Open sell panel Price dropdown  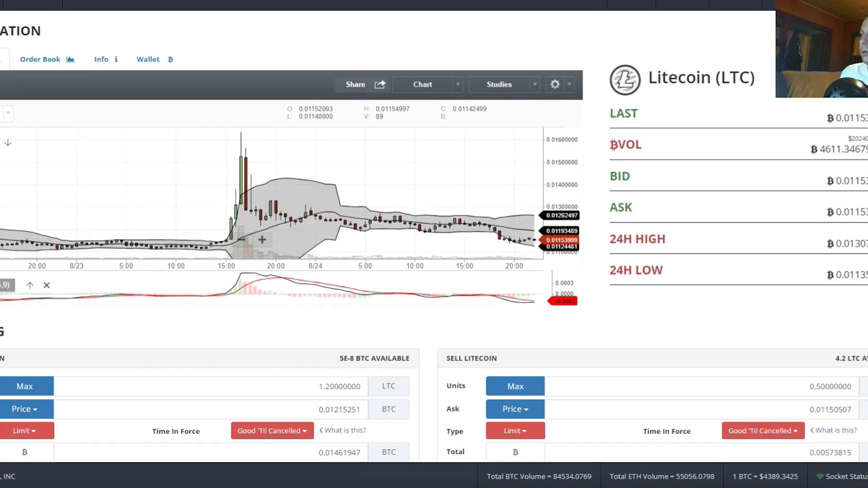coord(515,409)
